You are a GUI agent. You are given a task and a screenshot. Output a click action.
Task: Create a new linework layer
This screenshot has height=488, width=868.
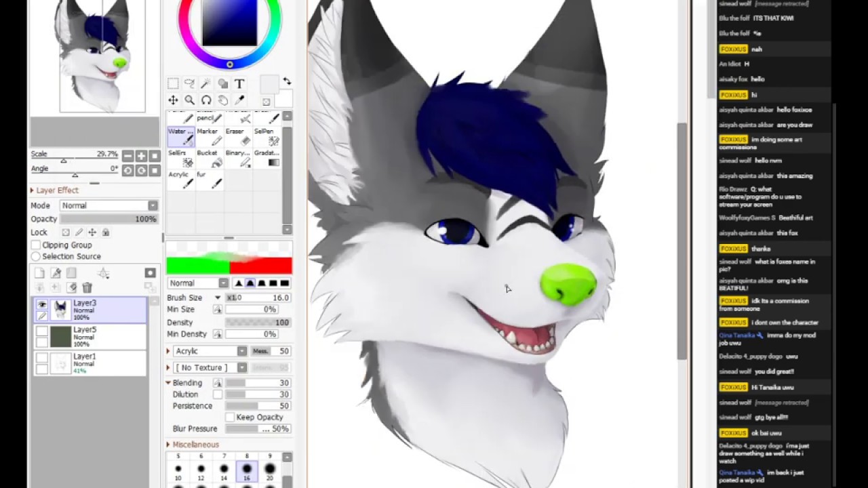56,273
